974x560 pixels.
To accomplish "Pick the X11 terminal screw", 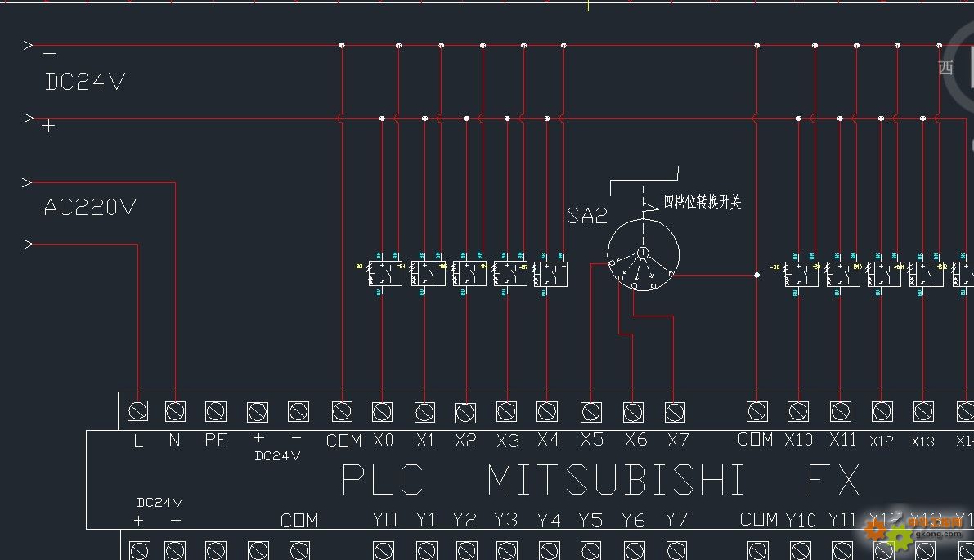I will pyautogui.click(x=841, y=411).
